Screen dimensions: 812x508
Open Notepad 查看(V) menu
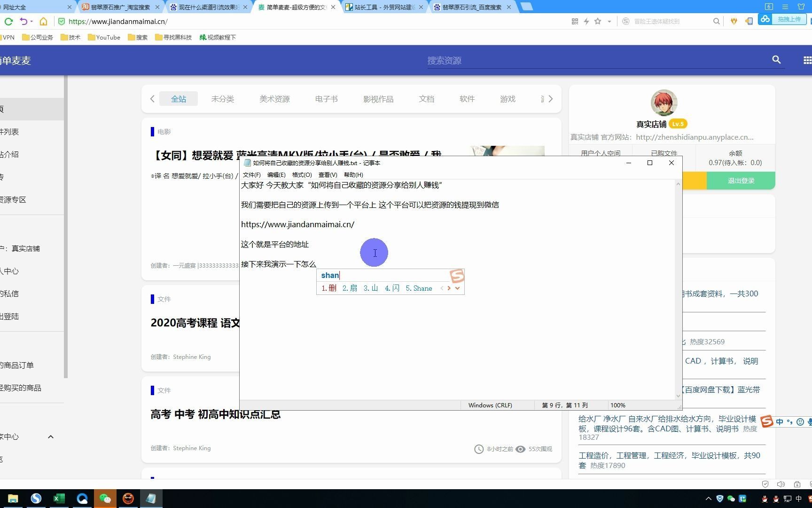point(328,175)
